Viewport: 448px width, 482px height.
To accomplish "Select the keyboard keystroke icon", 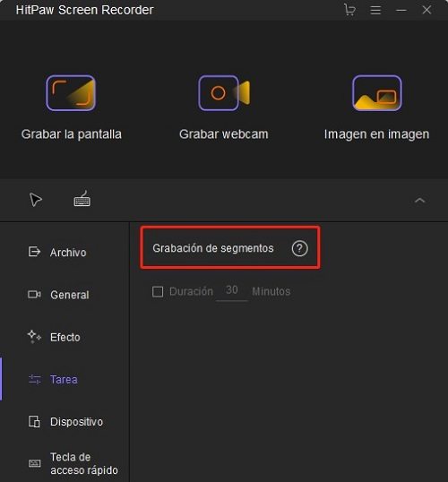I will point(82,199).
